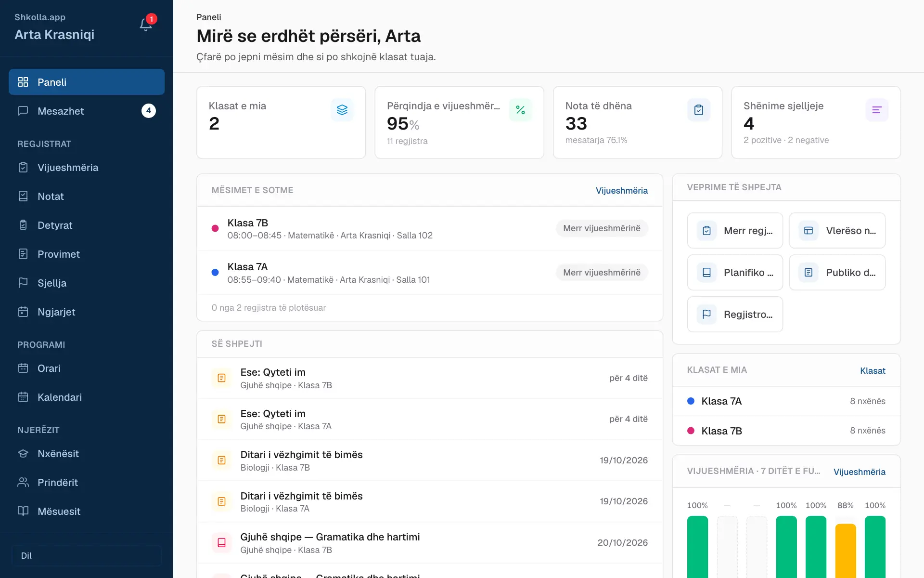Click Merr vijueshmërinë for Klasa 7A
Viewport: 924px width, 578px height.
tap(602, 273)
